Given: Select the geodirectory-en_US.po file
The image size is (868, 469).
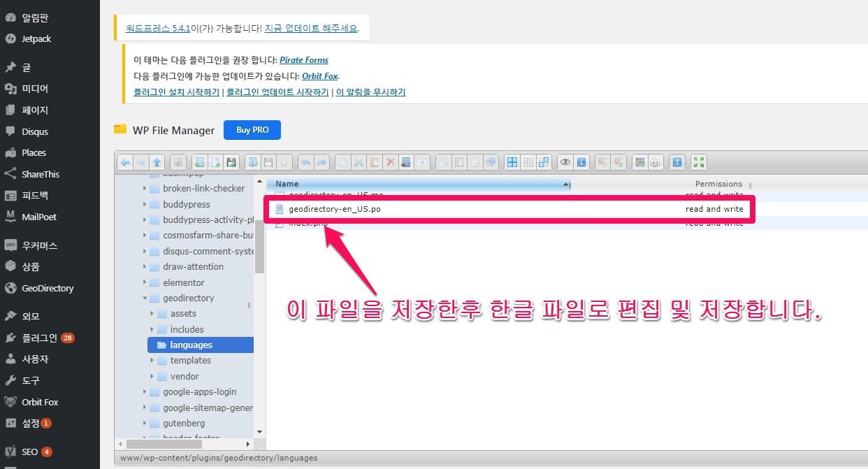Looking at the screenshot, I should tap(509, 209).
